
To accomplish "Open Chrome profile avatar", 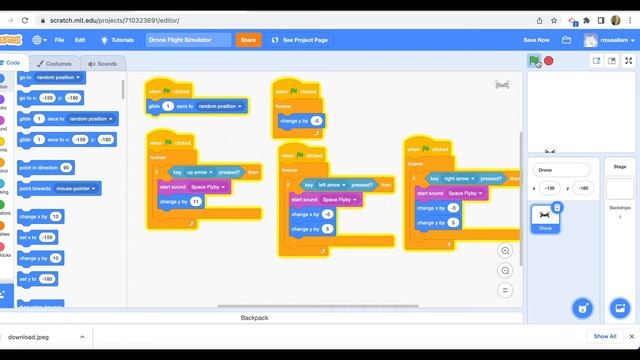I will point(616,20).
